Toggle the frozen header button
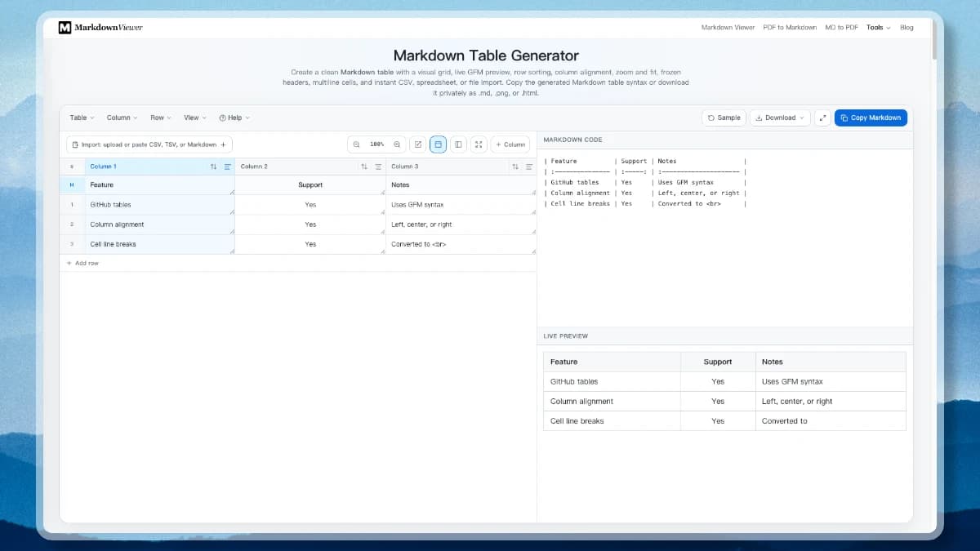980x551 pixels. click(438, 144)
